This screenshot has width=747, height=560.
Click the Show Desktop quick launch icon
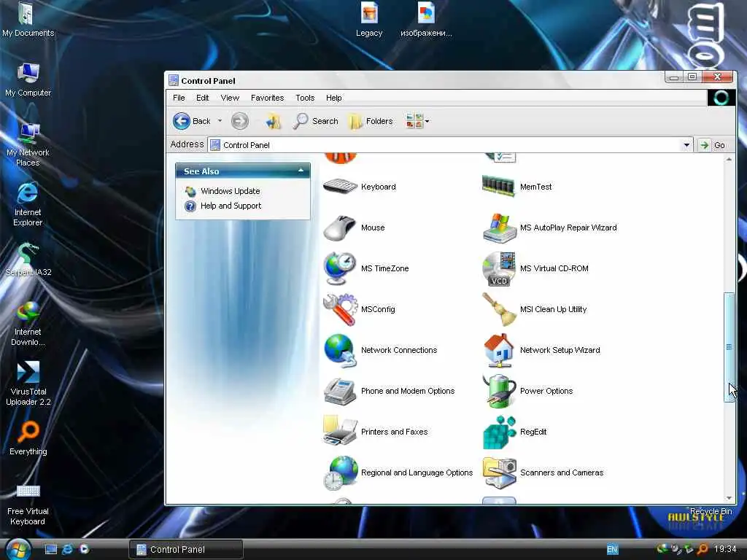[x=51, y=549]
